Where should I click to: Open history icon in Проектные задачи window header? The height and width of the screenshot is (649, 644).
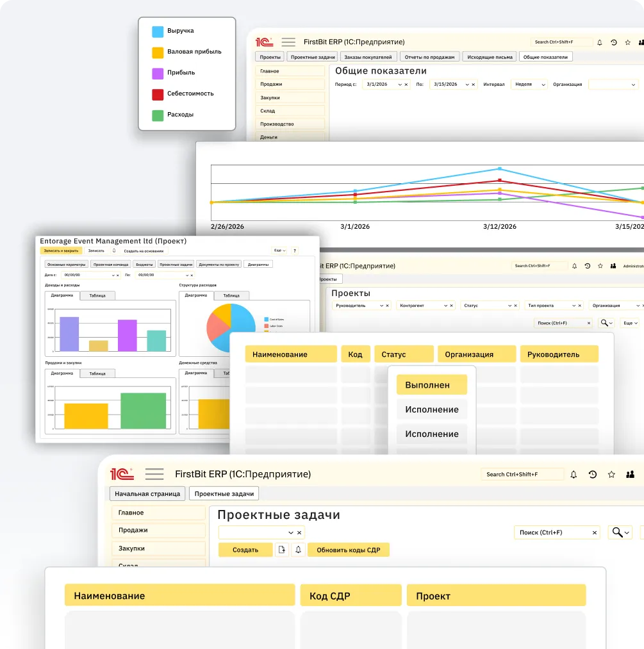(x=593, y=475)
